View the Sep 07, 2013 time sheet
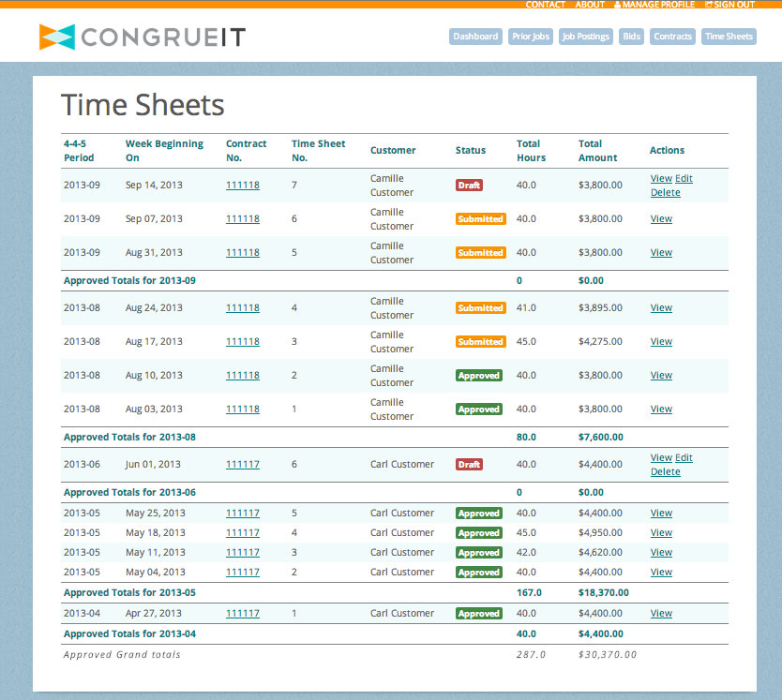Image resolution: width=782 pixels, height=700 pixels. click(661, 219)
